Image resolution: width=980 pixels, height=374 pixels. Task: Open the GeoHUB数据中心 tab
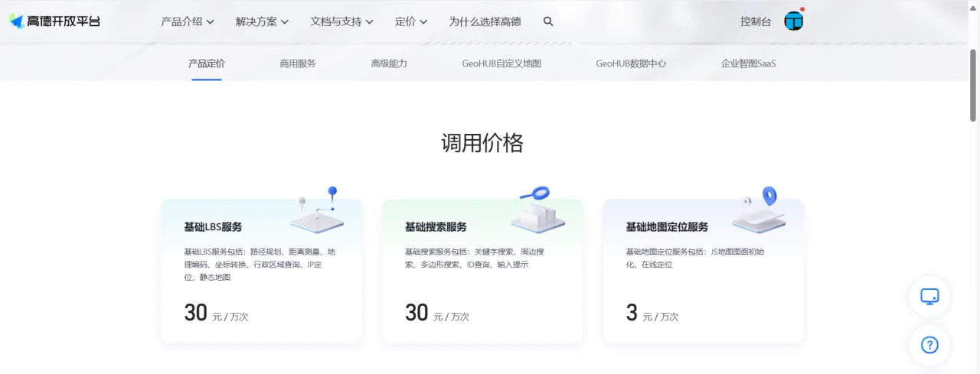click(631, 63)
